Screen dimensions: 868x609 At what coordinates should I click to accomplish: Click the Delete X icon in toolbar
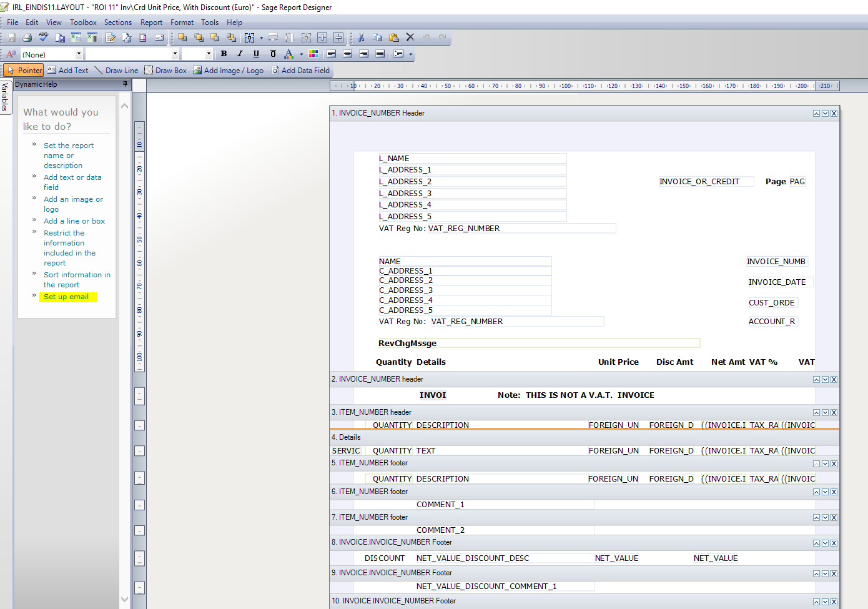click(410, 37)
